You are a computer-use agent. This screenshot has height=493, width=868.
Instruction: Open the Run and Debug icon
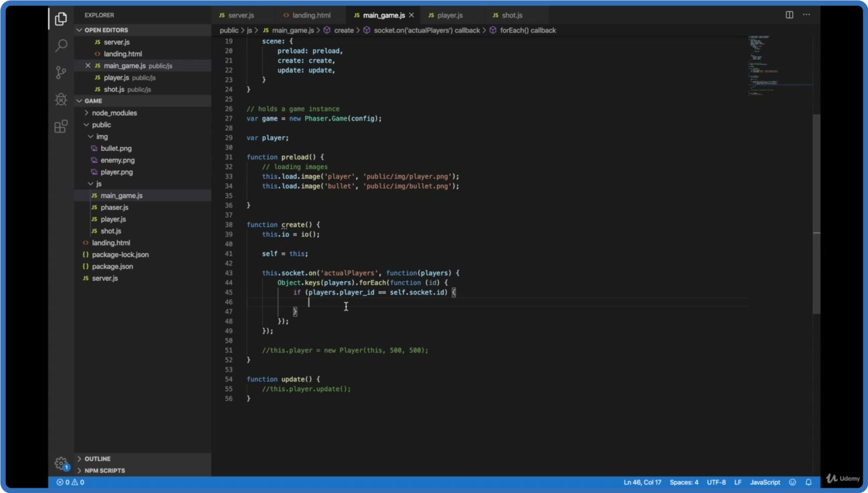[x=61, y=99]
